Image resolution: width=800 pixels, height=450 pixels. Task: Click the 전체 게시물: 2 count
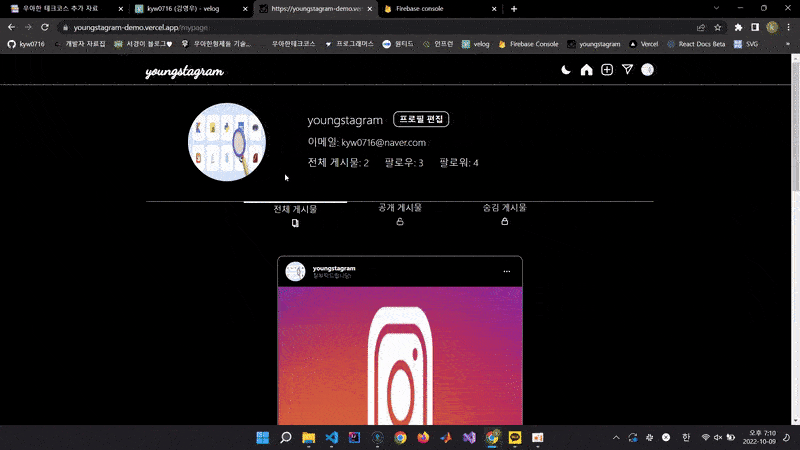pyautogui.click(x=338, y=163)
